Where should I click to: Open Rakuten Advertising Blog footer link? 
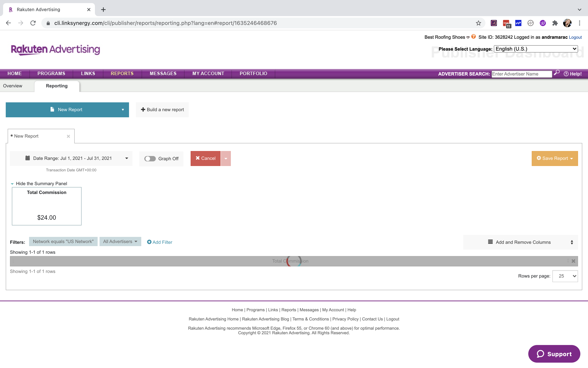click(265, 319)
